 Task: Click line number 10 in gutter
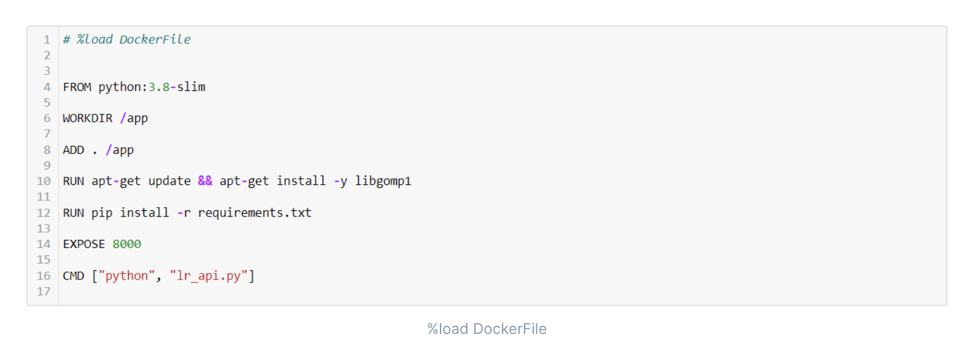[x=43, y=181]
